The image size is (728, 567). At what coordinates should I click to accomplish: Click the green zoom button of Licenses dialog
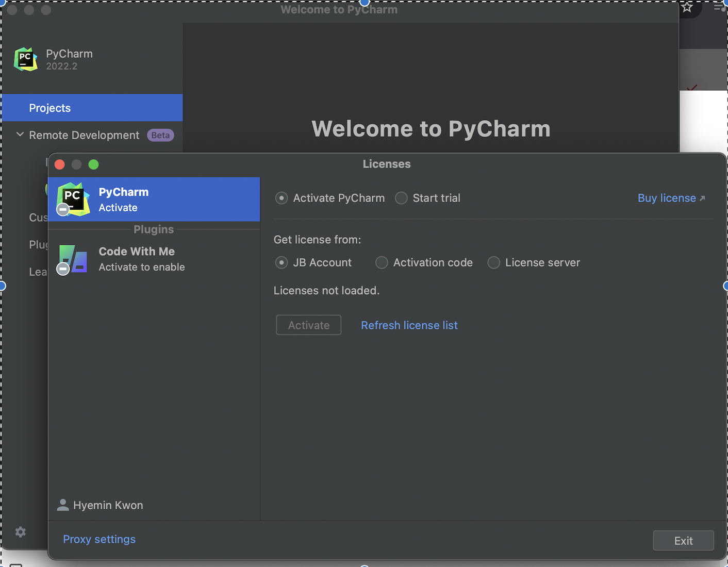pos(93,164)
